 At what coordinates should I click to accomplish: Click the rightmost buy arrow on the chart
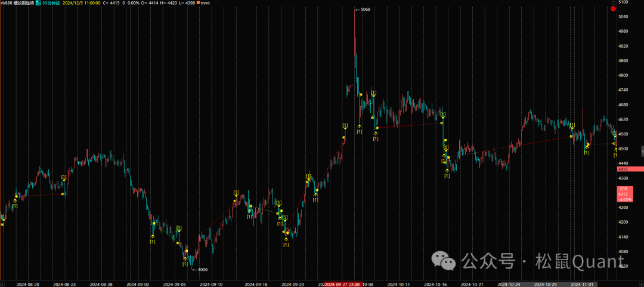point(615,150)
